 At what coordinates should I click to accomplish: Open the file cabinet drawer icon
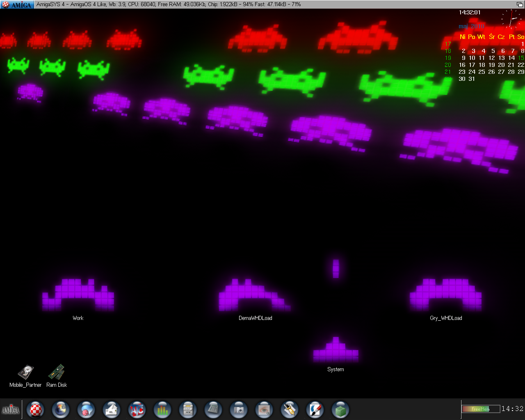tap(188, 409)
